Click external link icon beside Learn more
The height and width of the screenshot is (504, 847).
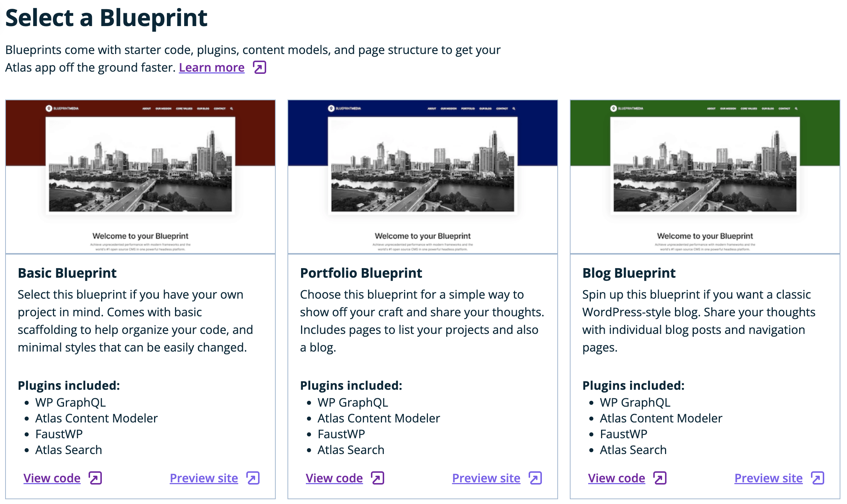(260, 68)
